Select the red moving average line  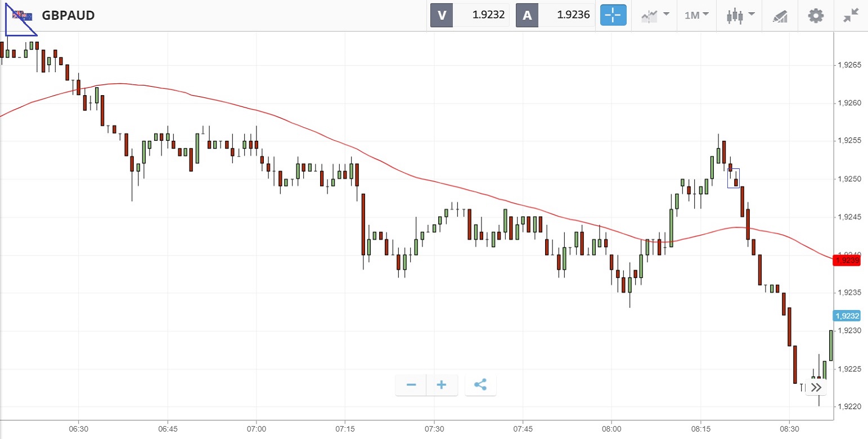click(x=394, y=168)
